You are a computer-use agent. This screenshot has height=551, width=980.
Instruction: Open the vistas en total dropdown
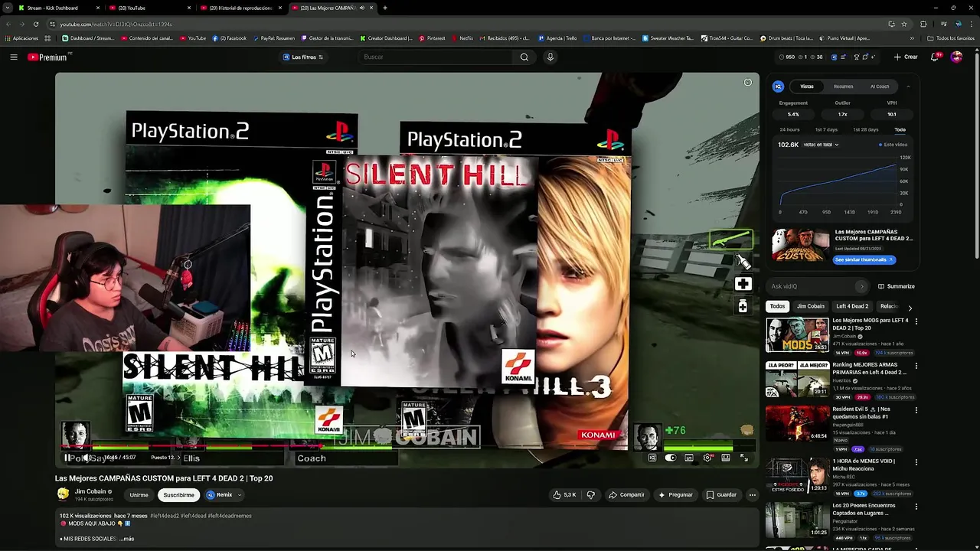tap(821, 145)
